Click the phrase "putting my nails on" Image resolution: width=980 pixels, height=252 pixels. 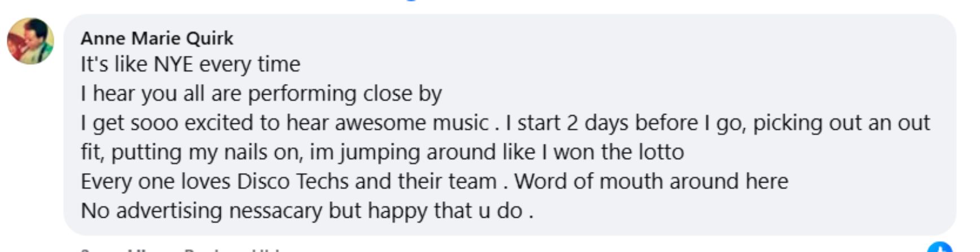click(208, 152)
